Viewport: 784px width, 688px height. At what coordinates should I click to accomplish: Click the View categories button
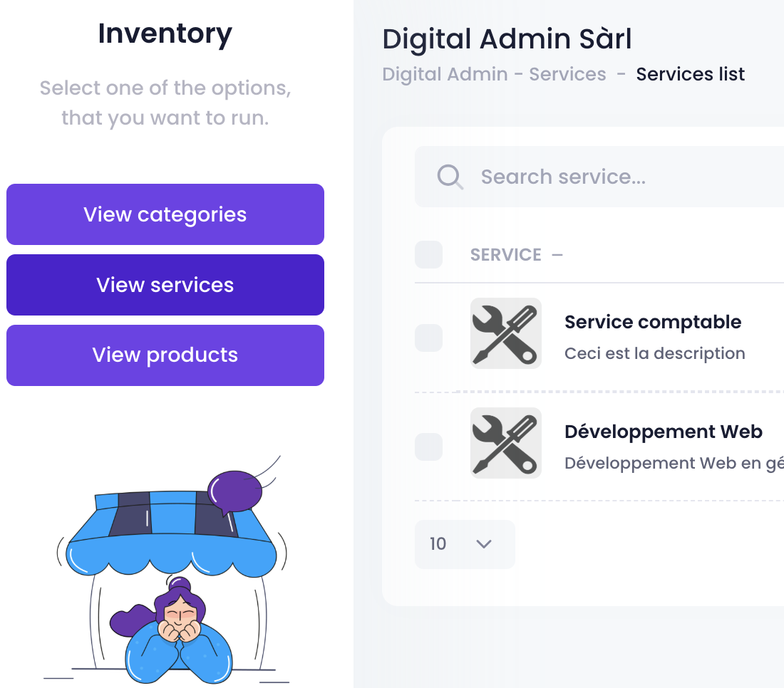(x=165, y=214)
